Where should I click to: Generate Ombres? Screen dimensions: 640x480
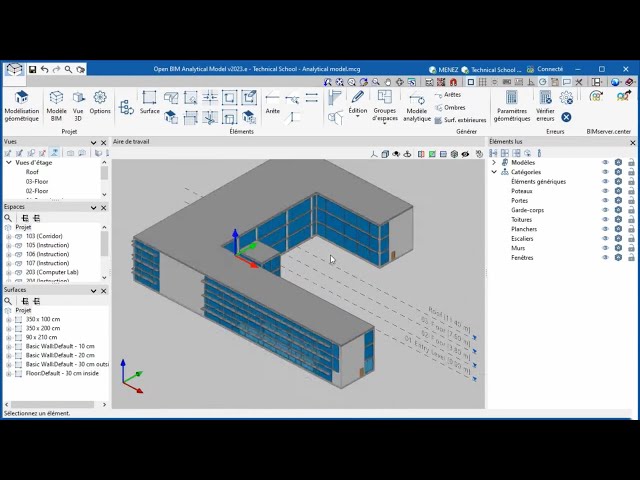pyautogui.click(x=450, y=108)
